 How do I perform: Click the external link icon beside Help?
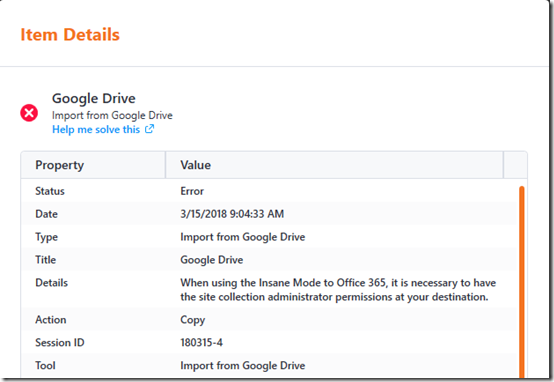tap(149, 129)
